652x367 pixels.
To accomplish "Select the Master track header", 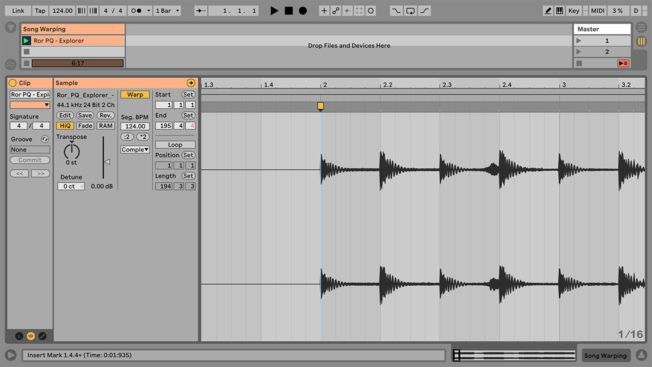I will 602,29.
